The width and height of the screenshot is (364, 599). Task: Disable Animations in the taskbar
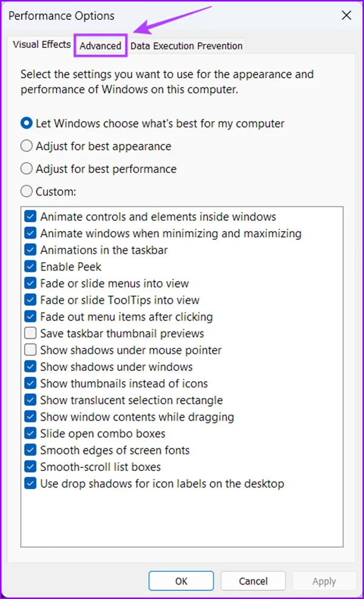point(30,250)
